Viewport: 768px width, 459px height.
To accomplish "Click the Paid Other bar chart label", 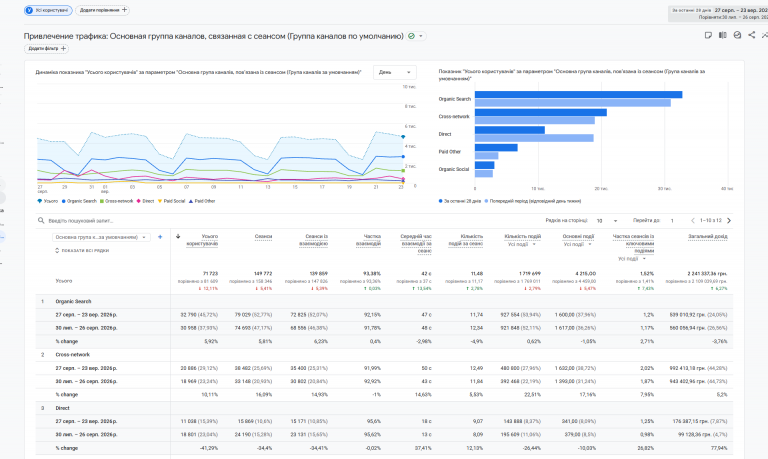I will [x=450, y=151].
